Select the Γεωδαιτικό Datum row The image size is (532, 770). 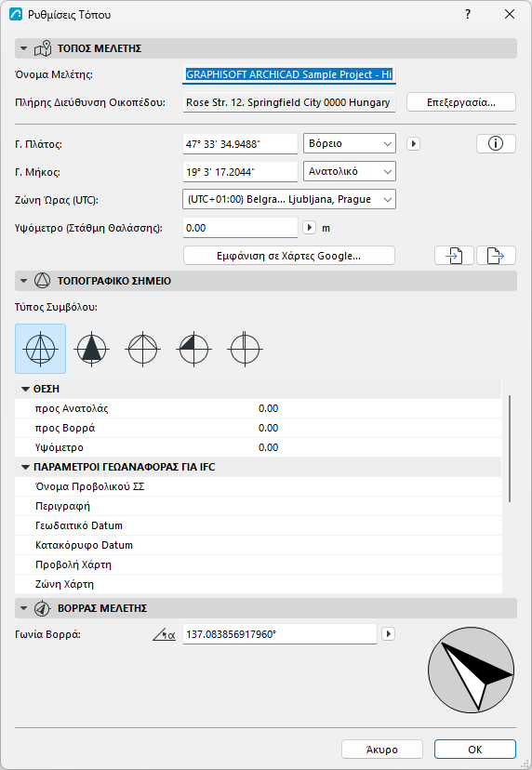[259, 525]
